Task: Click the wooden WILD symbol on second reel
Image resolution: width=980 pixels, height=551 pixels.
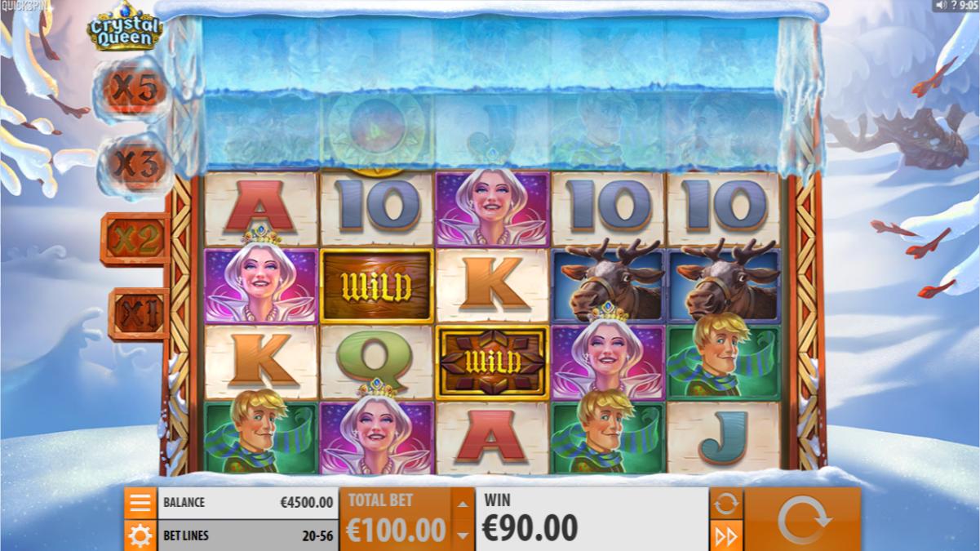Action: 376,287
